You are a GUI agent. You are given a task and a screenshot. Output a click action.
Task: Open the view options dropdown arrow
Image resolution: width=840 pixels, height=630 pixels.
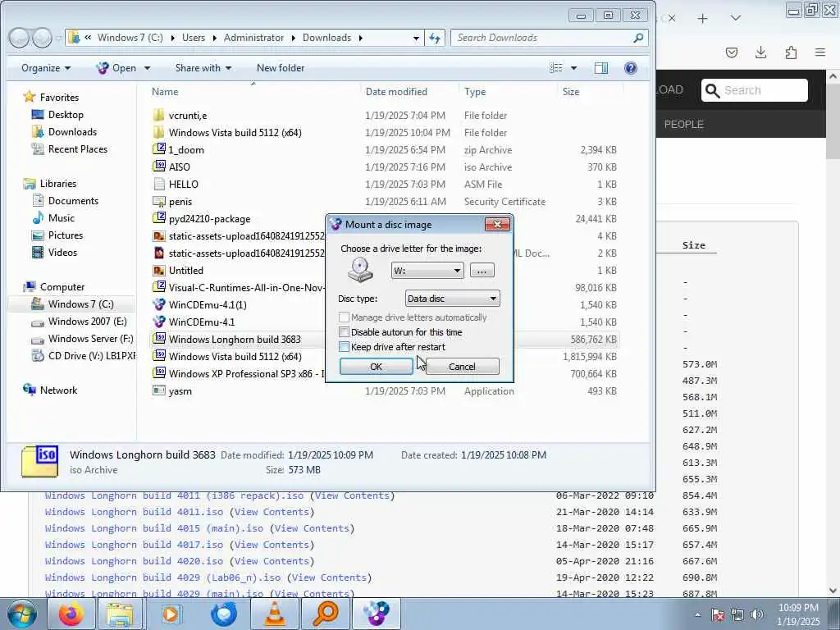coord(573,68)
